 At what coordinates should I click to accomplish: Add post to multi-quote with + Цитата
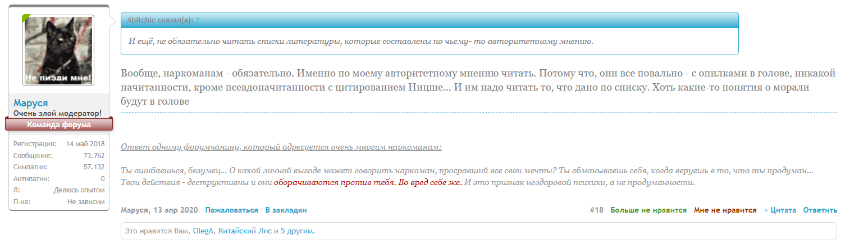(x=780, y=210)
